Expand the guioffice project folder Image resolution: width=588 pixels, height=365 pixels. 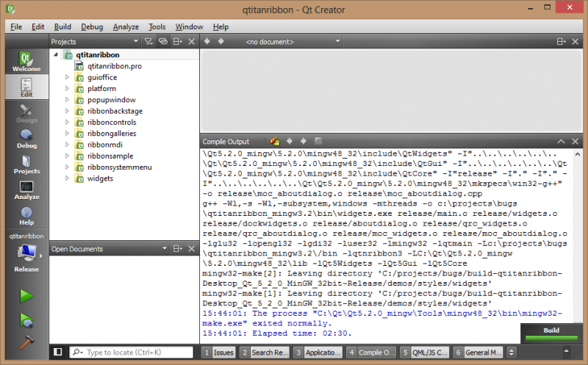click(x=67, y=77)
